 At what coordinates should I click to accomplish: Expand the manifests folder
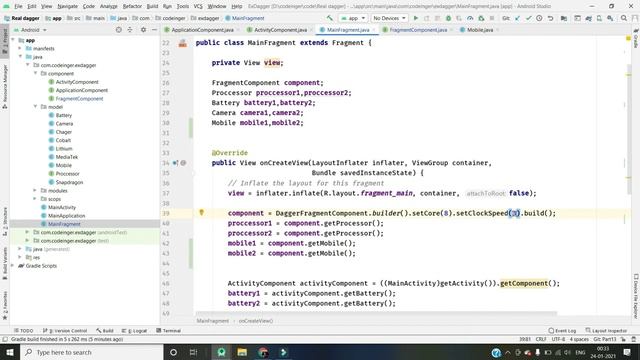coord(20,48)
